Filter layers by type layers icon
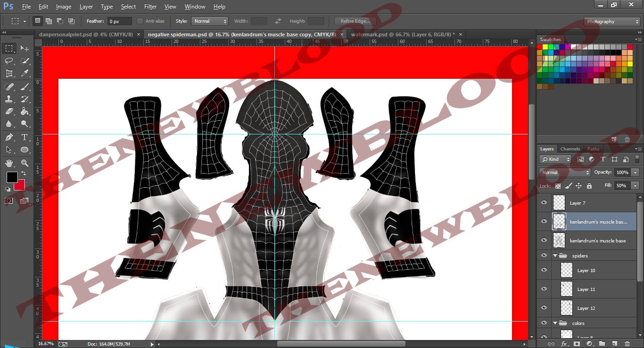Screen dimensions: 644x348 pyautogui.click(x=603, y=159)
